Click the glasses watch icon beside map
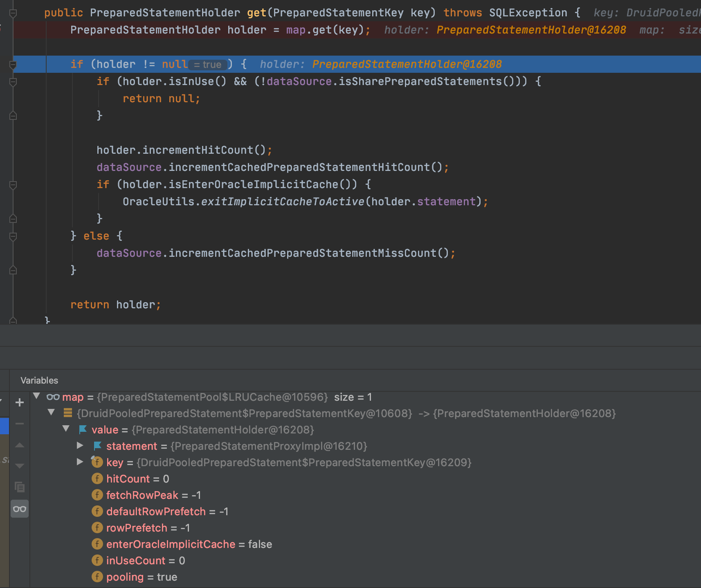The height and width of the screenshot is (588, 701). 53,397
